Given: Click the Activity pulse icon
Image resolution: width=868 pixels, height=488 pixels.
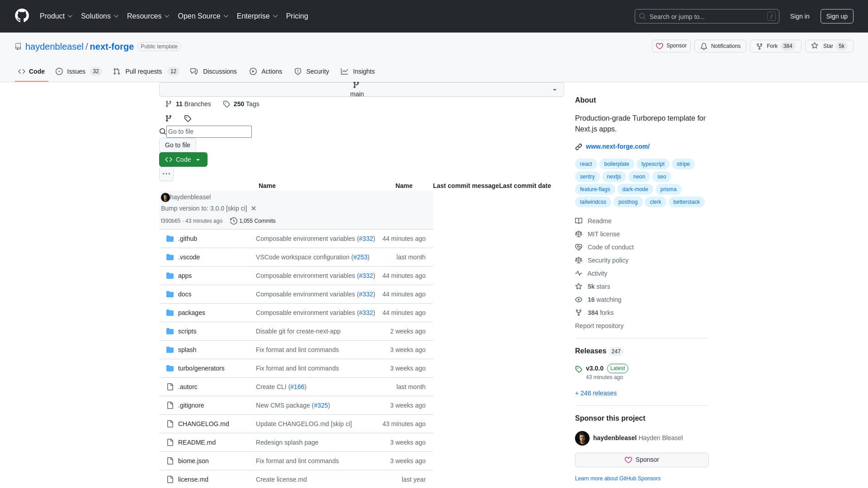Looking at the screenshot, I should (x=579, y=273).
